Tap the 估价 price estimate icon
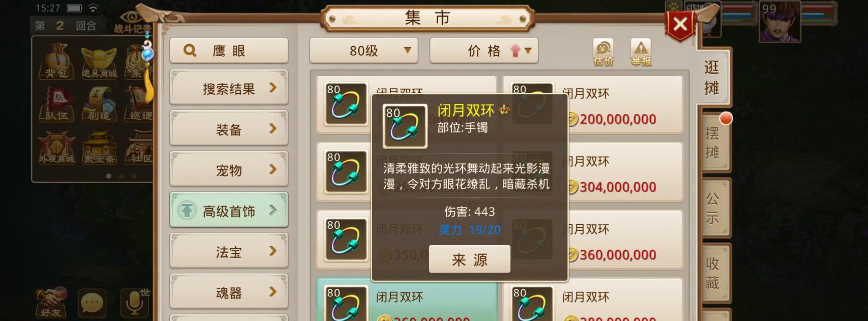Image resolution: width=868 pixels, height=321 pixels. (603, 53)
